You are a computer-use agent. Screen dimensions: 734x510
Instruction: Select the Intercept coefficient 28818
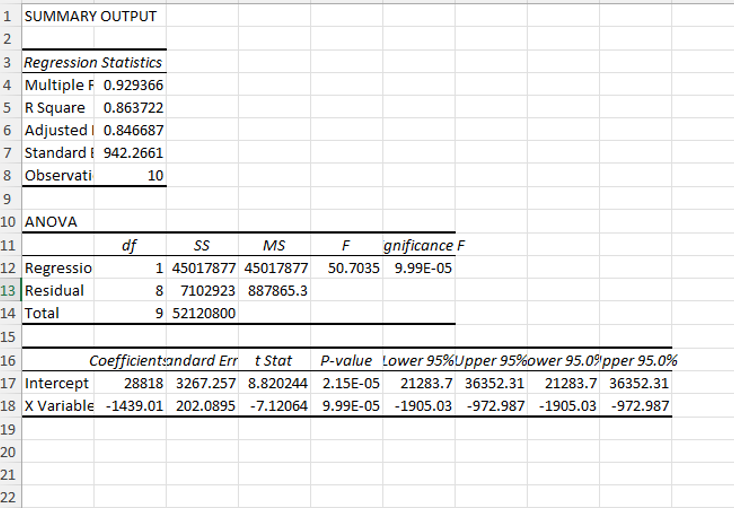pyautogui.click(x=130, y=383)
